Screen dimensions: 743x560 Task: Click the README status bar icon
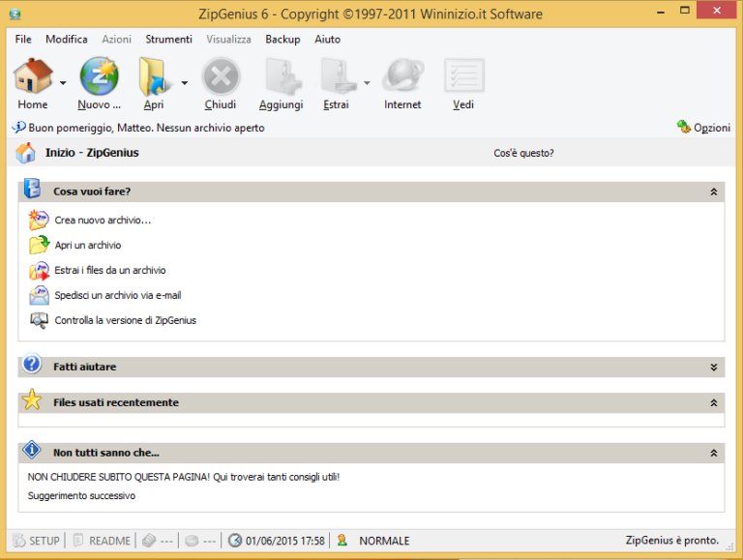click(79, 541)
